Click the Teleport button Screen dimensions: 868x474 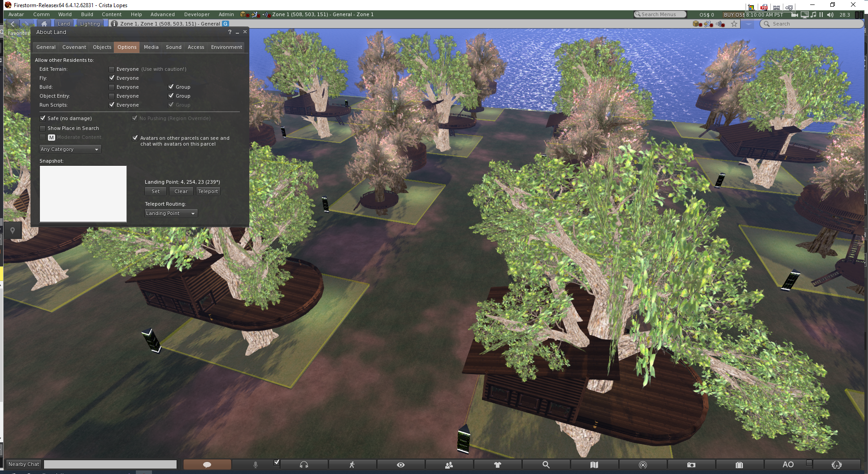pos(208,191)
